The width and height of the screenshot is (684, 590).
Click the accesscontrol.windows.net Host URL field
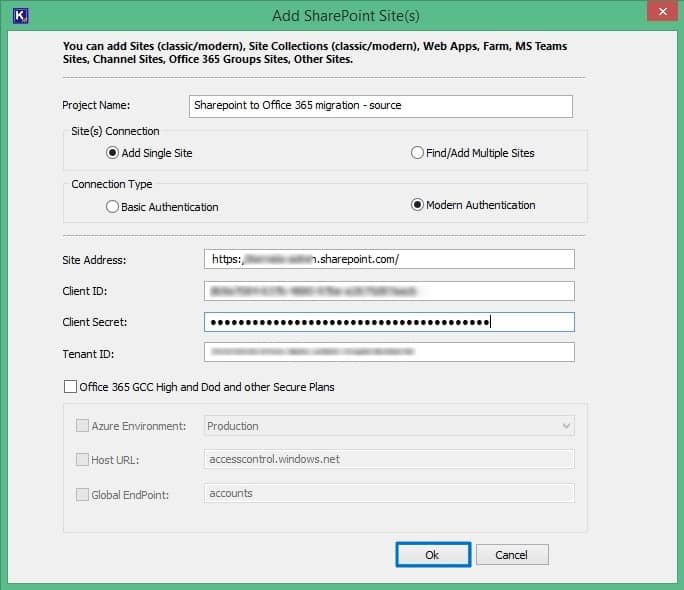(x=389, y=459)
